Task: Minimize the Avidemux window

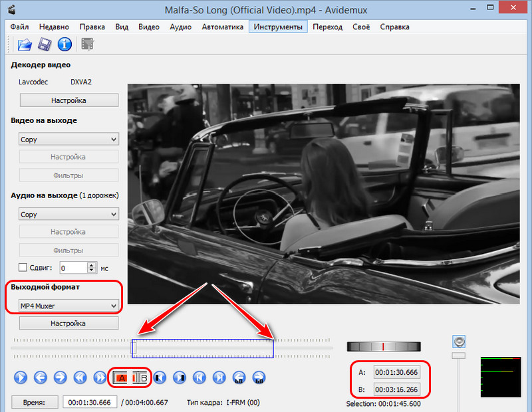Action: pos(473,9)
